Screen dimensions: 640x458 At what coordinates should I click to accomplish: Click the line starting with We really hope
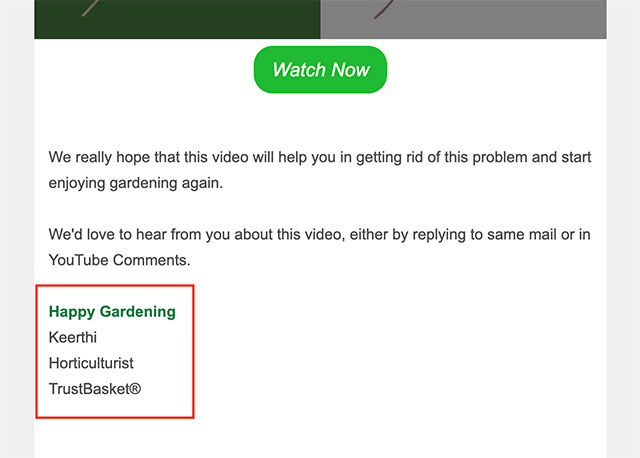(x=320, y=158)
